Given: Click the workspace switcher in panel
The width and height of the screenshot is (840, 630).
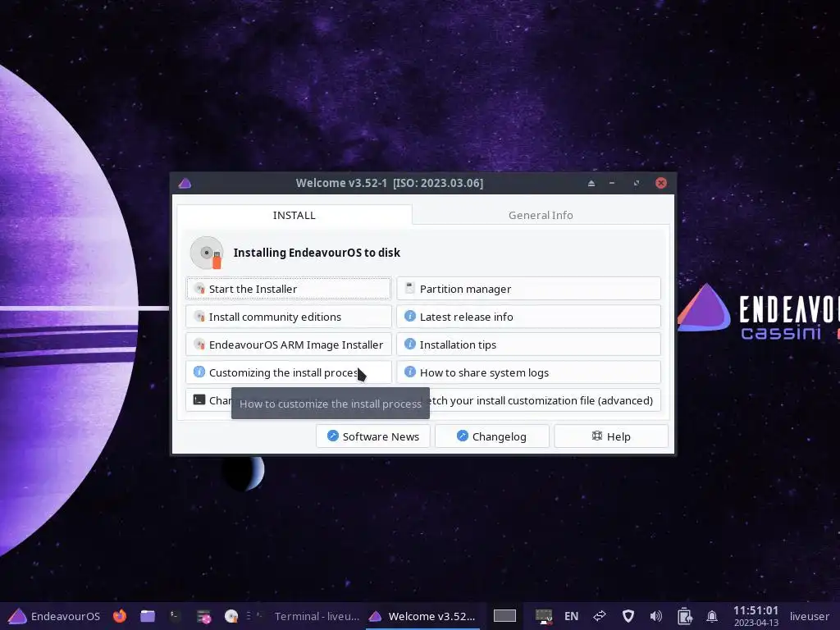Looking at the screenshot, I should coord(504,616).
